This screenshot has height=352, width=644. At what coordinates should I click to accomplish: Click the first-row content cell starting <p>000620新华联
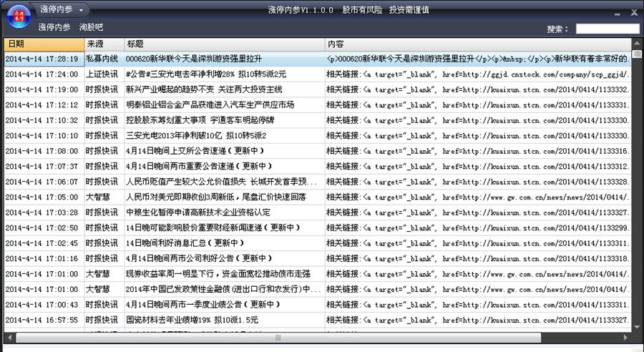pyautogui.click(x=478, y=59)
